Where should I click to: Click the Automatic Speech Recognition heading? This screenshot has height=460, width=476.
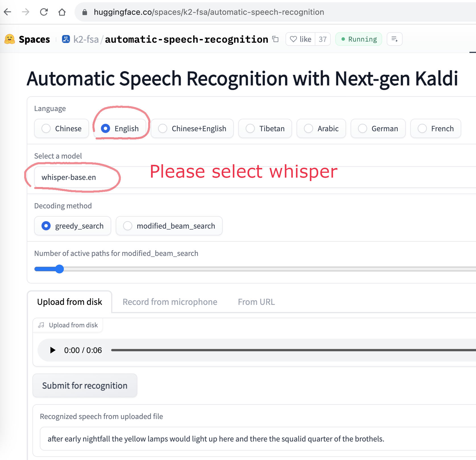242,79
